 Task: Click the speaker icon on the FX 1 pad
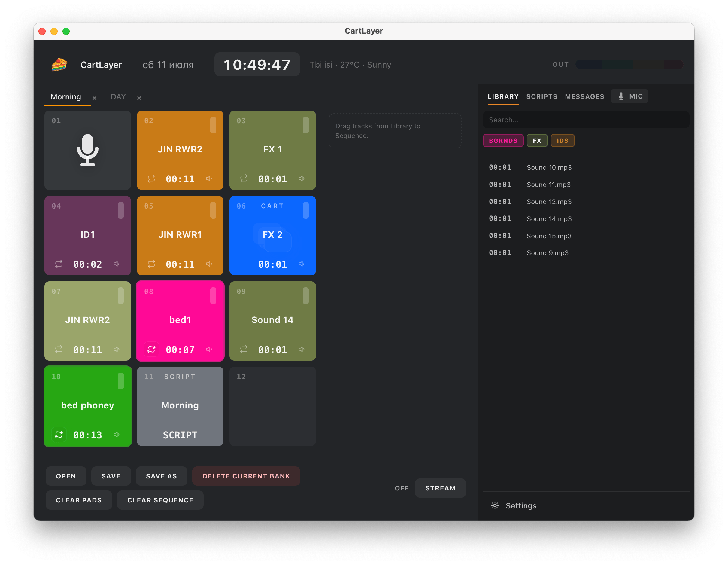pos(302,179)
